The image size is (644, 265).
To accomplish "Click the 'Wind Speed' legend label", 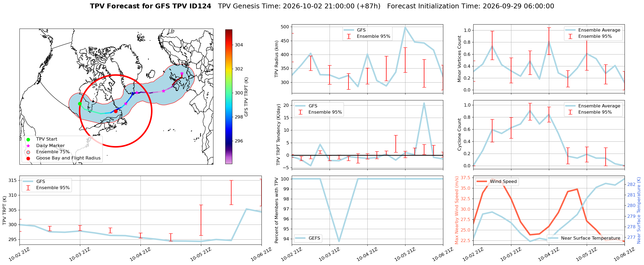I will (503, 182).
